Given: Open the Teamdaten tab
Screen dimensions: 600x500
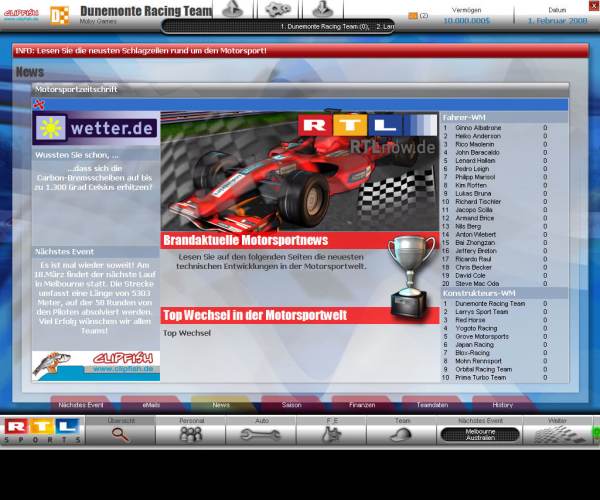Looking at the screenshot, I should tap(432, 405).
